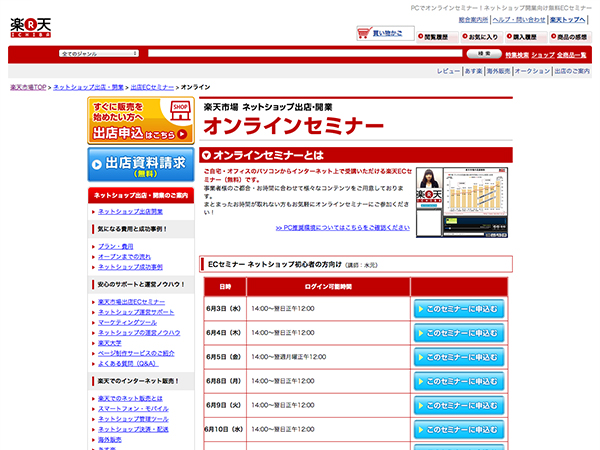Viewport: 600px width, 450px height.
Task: Open オープンまでの流れ sidebar link
Action: click(124, 257)
